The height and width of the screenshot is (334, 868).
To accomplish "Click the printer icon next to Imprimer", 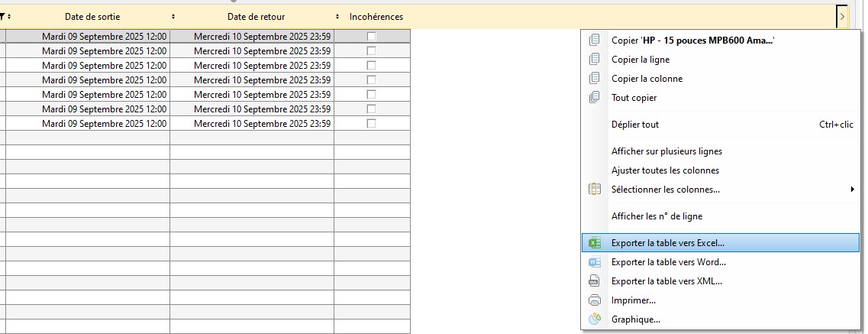I will (x=595, y=300).
